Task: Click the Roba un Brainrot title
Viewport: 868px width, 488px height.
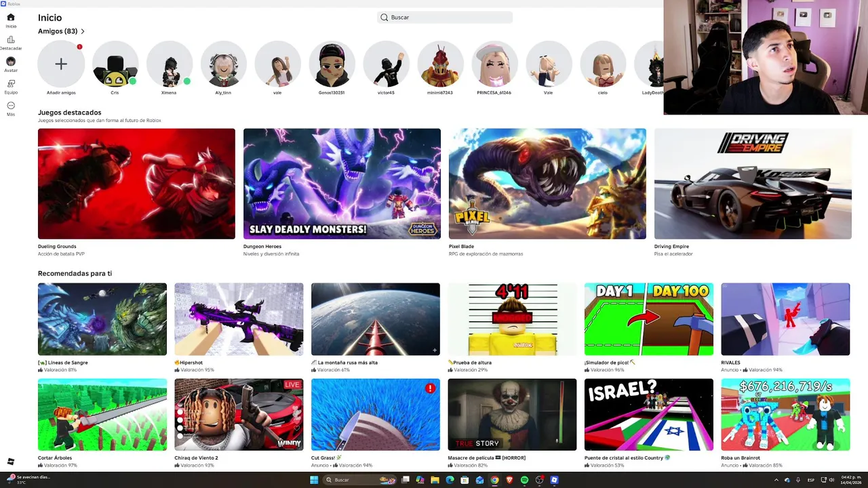Action: [741, 458]
